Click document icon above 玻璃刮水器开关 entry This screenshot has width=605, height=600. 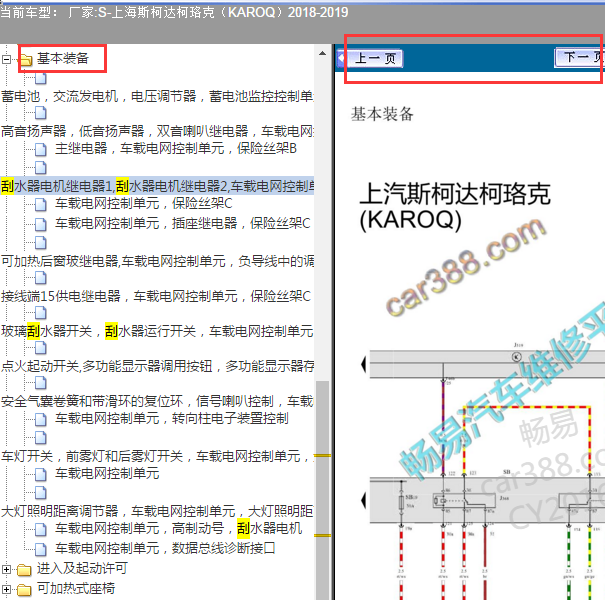pyautogui.click(x=41, y=313)
